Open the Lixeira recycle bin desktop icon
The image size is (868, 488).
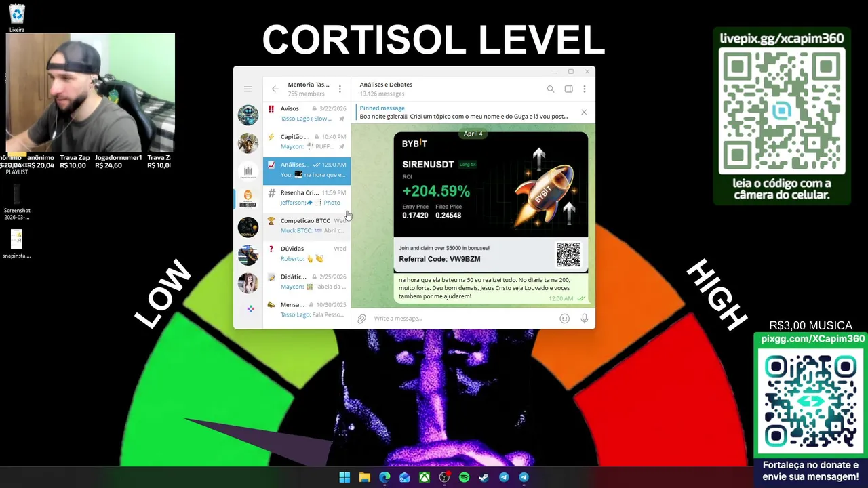click(17, 18)
